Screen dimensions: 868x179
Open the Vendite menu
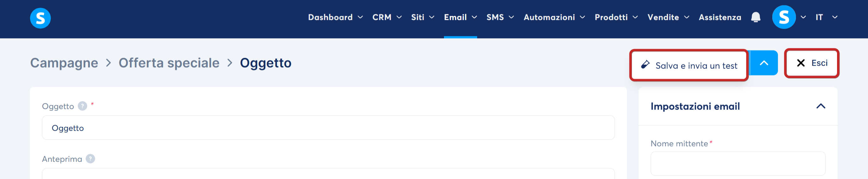tap(668, 17)
